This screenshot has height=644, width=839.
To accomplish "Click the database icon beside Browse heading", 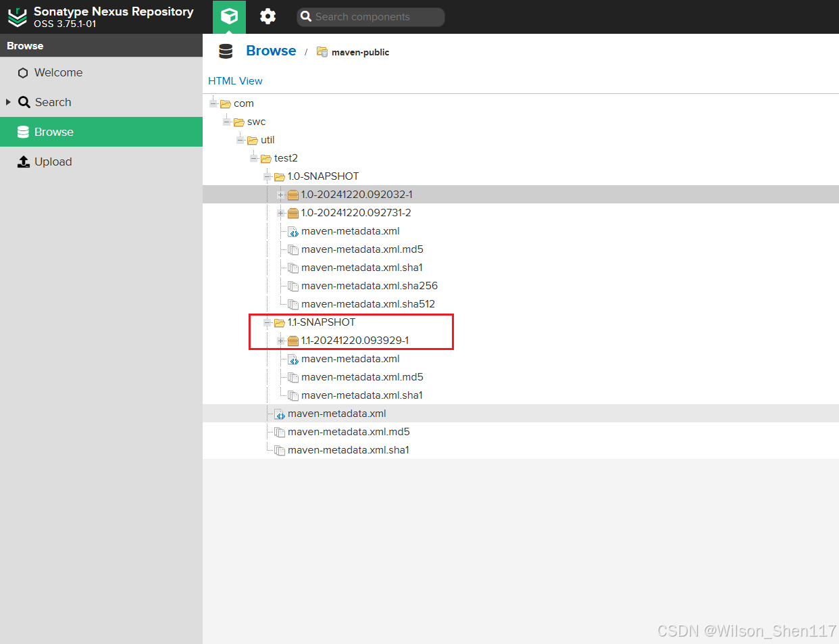I will point(226,51).
